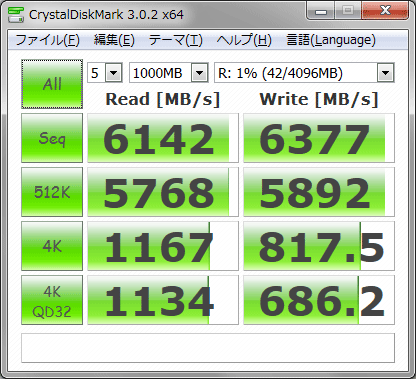Minimize the CrystalDiskMark window

tap(321, 12)
